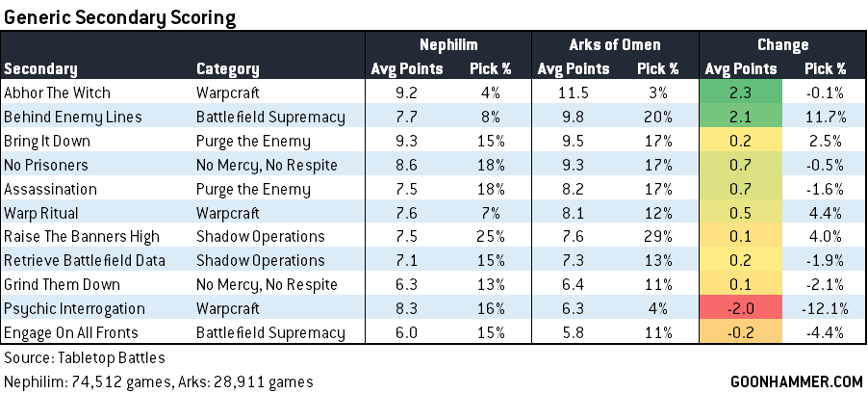Click the Nephilim group header
Screen dimensions: 868x394
447,45
